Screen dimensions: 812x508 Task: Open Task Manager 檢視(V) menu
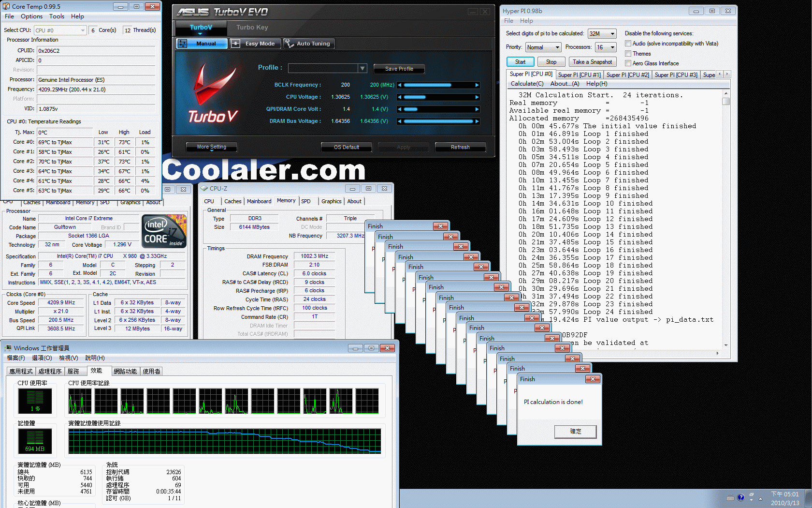tap(68, 358)
